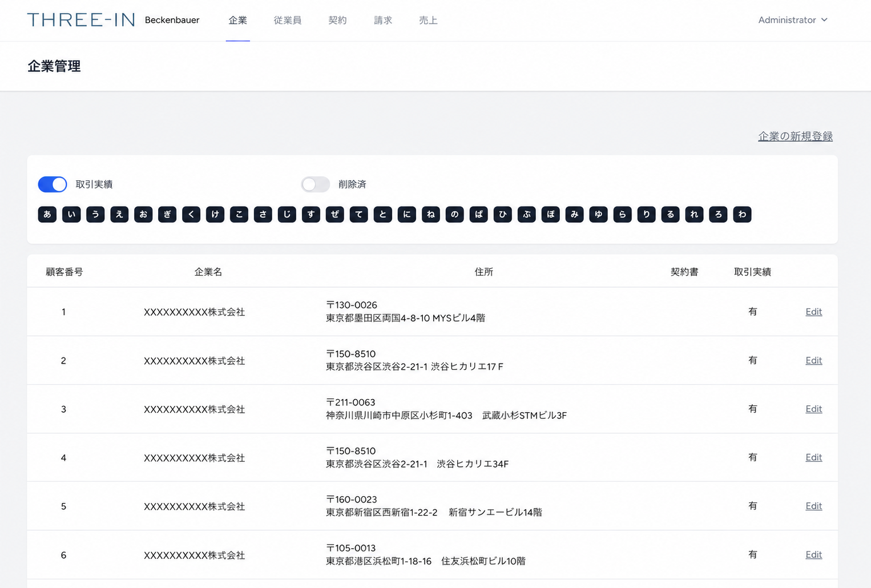The height and width of the screenshot is (588, 871).
Task: Filter companies by の
Action: point(455,215)
